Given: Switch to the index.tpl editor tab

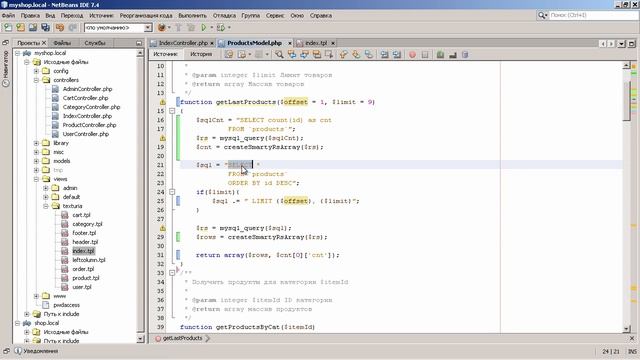Looking at the screenshot, I should pos(316,43).
